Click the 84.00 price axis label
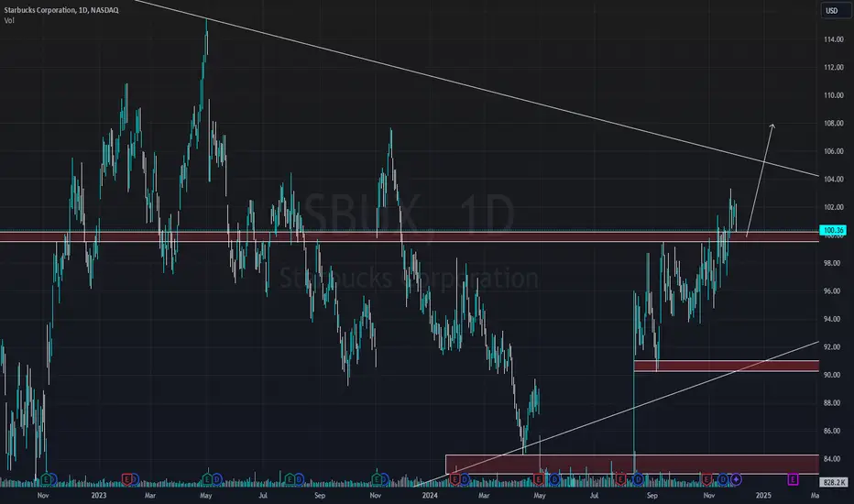 pos(833,459)
